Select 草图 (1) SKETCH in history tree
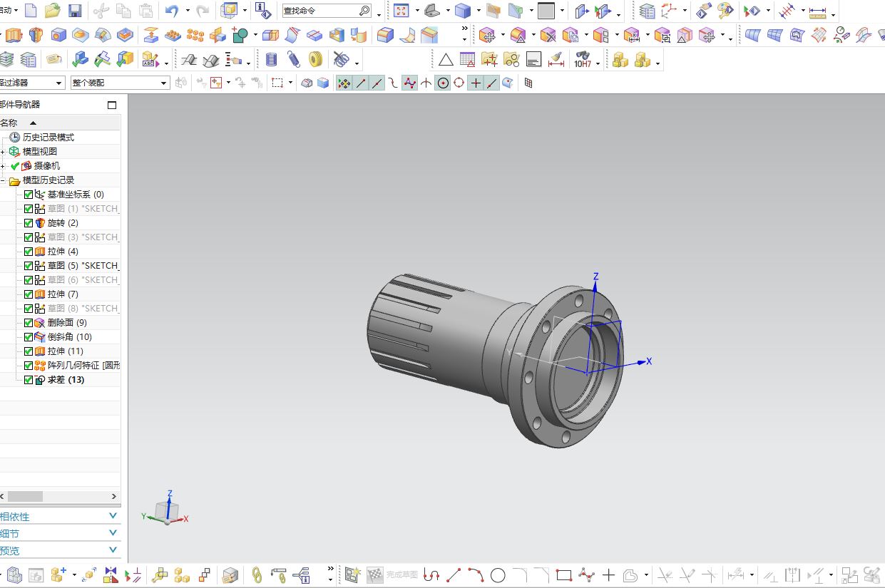This screenshot has width=885, height=588. pyautogui.click(x=83, y=209)
